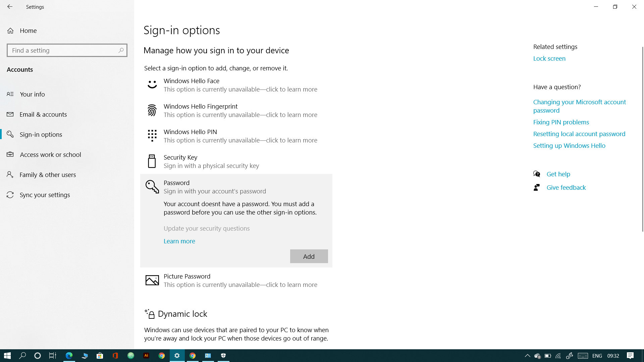Click the Password key icon

click(152, 187)
